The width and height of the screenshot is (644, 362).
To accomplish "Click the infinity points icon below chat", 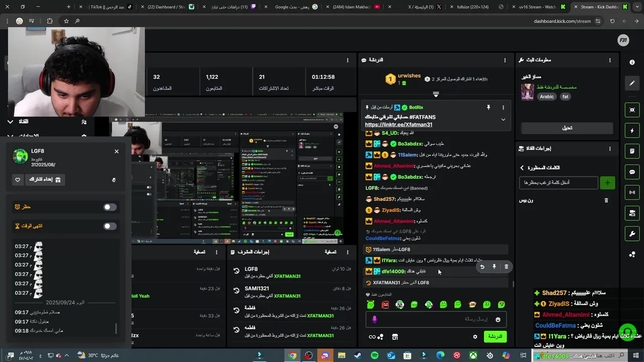I will pos(372,337).
